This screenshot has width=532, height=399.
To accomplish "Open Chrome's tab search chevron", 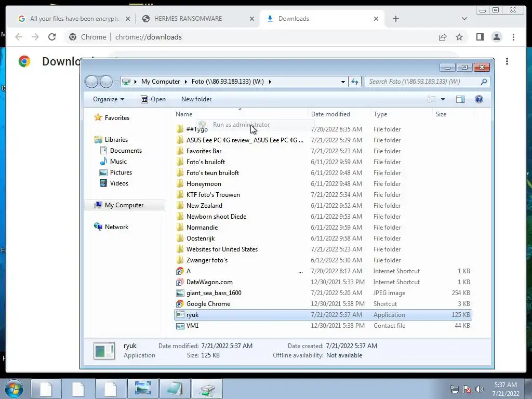I will coord(464,19).
